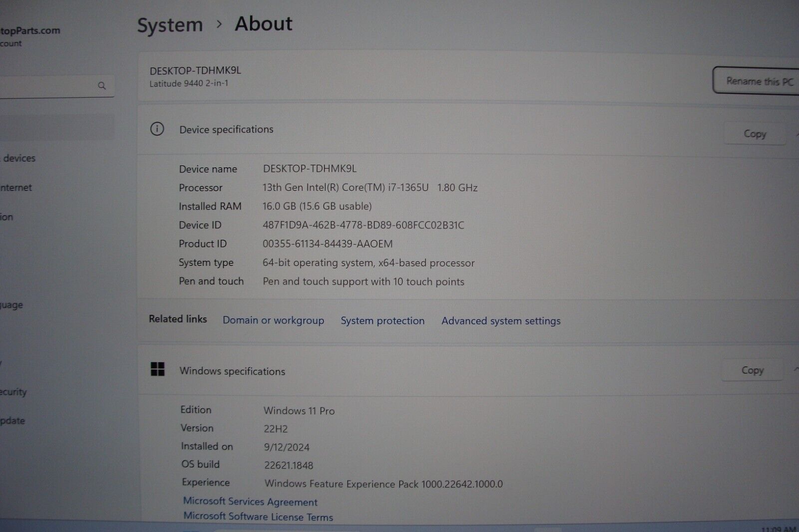Collapse the Windows specifications section chevron

coord(796,369)
